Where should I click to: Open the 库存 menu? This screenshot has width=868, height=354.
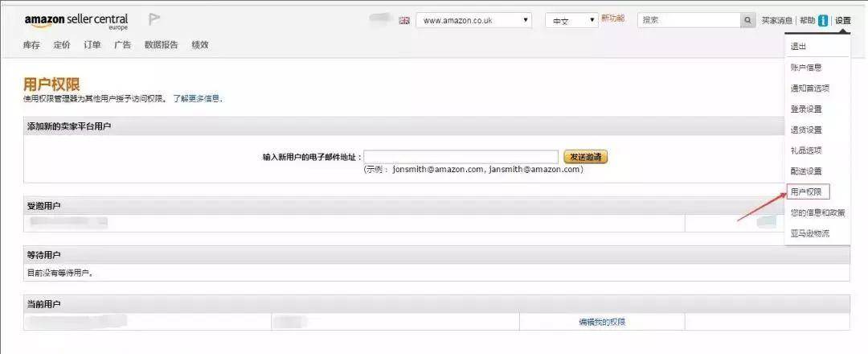point(31,45)
